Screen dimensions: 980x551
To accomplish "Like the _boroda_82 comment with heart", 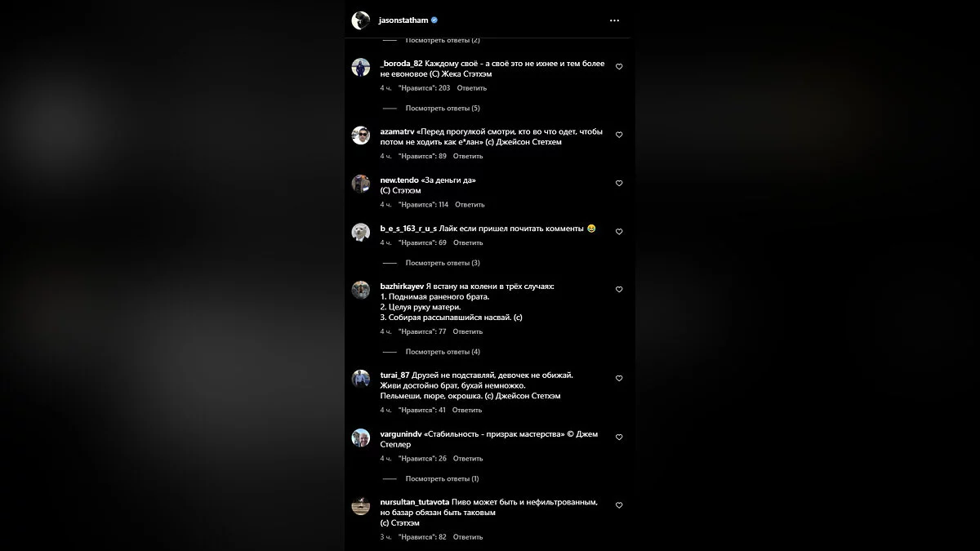I will click(x=619, y=67).
